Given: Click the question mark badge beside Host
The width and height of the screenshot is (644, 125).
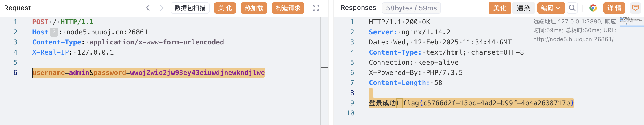Looking at the screenshot, I should pos(54,32).
